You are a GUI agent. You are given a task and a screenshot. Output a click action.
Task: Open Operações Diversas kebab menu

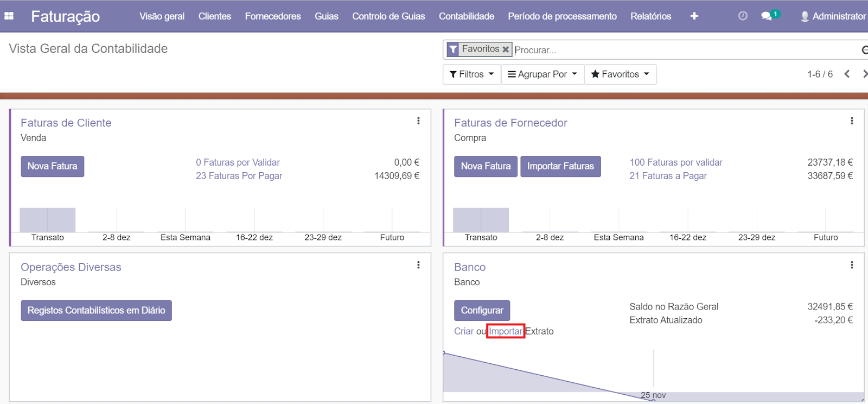418,265
